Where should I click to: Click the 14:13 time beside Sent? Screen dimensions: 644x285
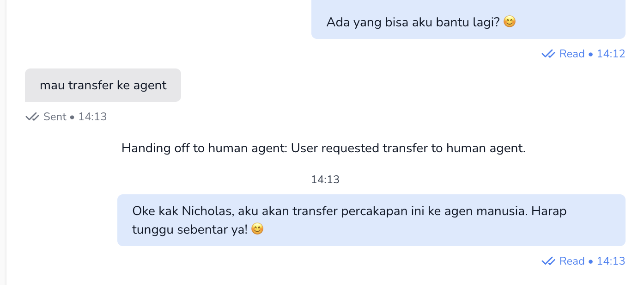[92, 117]
